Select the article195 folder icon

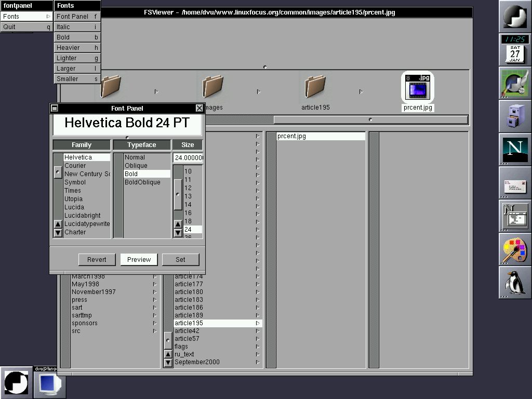pyautogui.click(x=315, y=87)
